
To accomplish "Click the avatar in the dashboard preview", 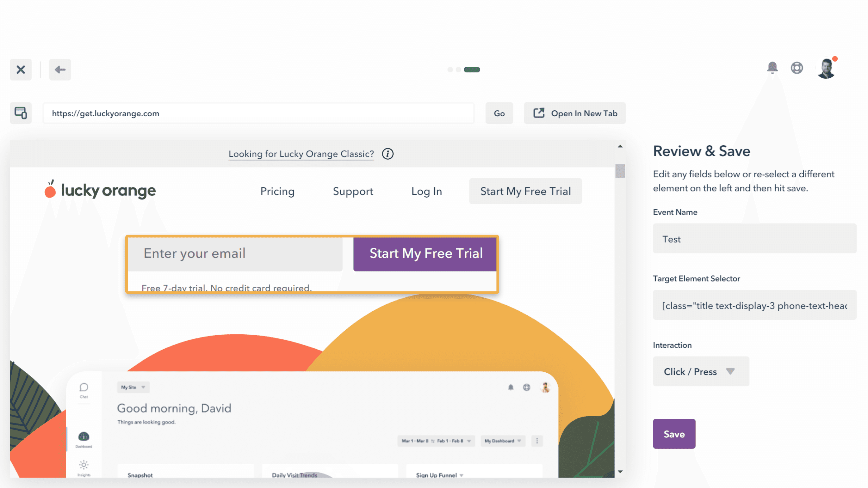I will [545, 387].
